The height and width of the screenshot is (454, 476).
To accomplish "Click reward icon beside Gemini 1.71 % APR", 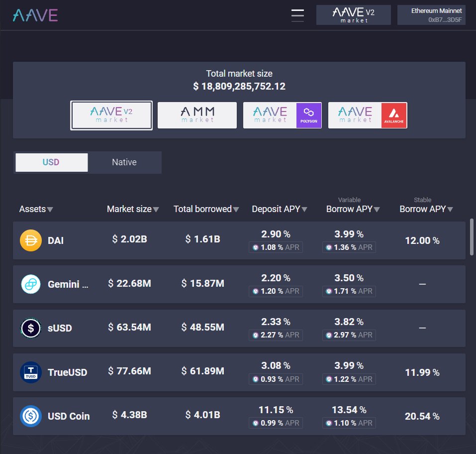I will [x=329, y=291].
